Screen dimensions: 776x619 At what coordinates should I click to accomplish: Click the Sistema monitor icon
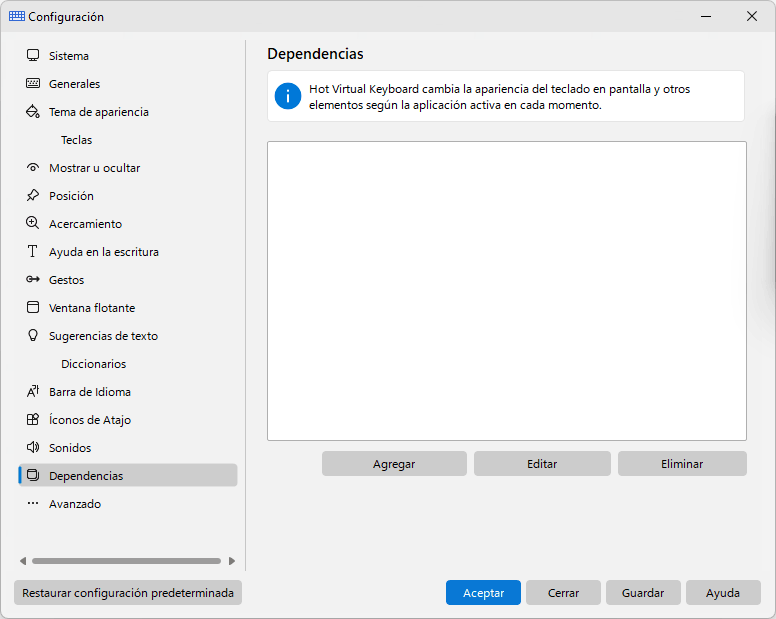[33, 55]
